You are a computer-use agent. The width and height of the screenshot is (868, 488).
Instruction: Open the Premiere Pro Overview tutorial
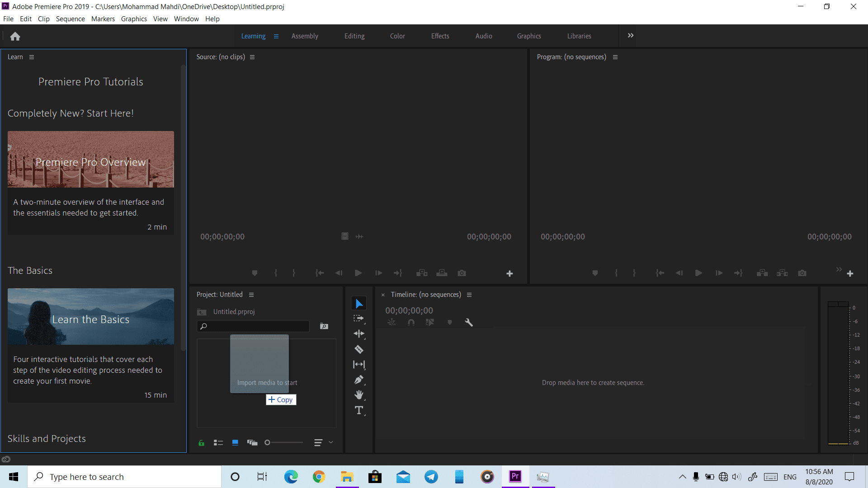(x=91, y=160)
